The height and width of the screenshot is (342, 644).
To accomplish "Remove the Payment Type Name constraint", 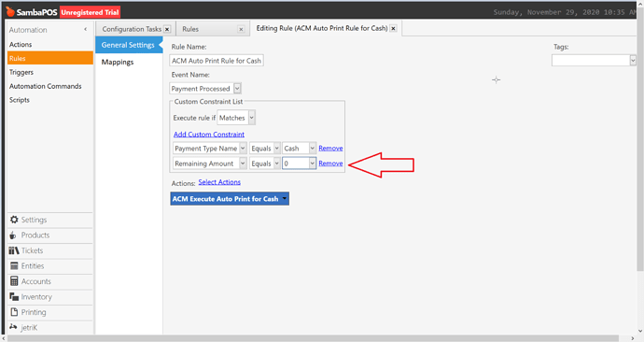I will [x=330, y=149].
